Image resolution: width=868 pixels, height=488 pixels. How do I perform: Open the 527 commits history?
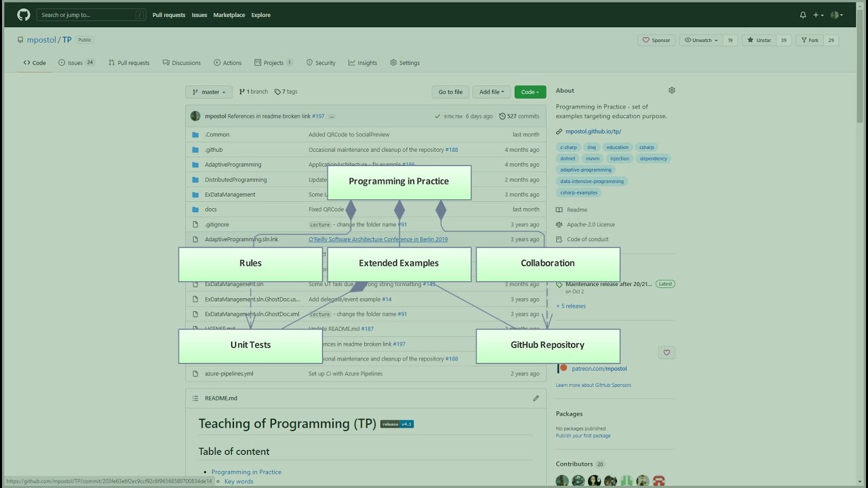tap(519, 116)
